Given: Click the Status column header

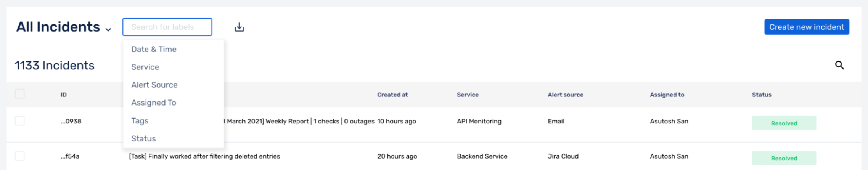Looking at the screenshot, I should [762, 95].
